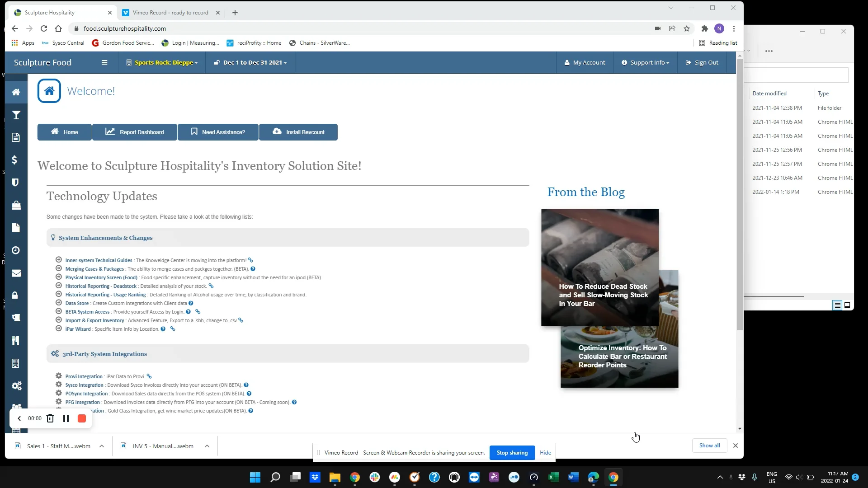
Task: Click the link icon beside Inner-system Technical Guides
Action: pos(250,260)
